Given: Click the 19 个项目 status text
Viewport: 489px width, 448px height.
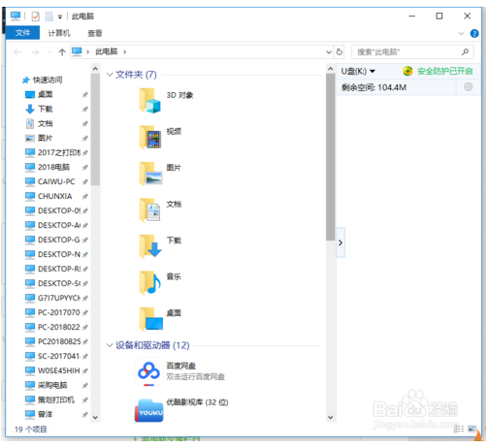Looking at the screenshot, I should (x=31, y=430).
